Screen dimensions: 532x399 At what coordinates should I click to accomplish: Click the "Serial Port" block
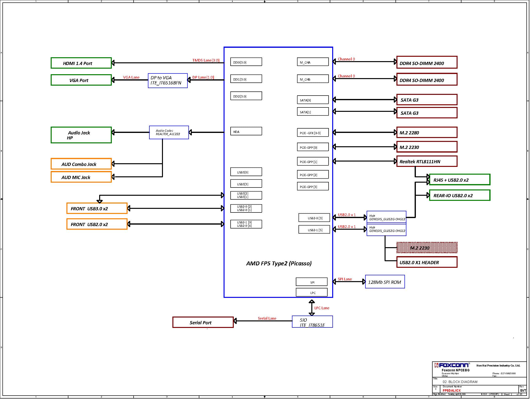click(203, 322)
